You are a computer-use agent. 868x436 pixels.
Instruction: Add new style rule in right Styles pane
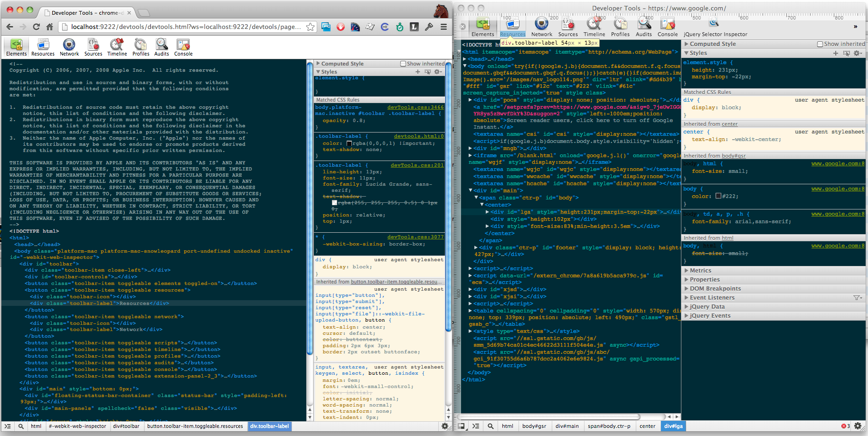(836, 53)
